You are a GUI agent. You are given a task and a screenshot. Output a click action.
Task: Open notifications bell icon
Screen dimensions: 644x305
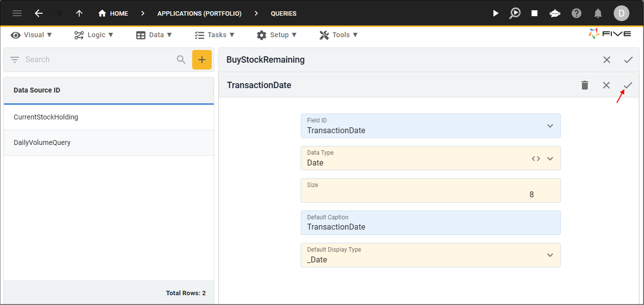[598, 13]
